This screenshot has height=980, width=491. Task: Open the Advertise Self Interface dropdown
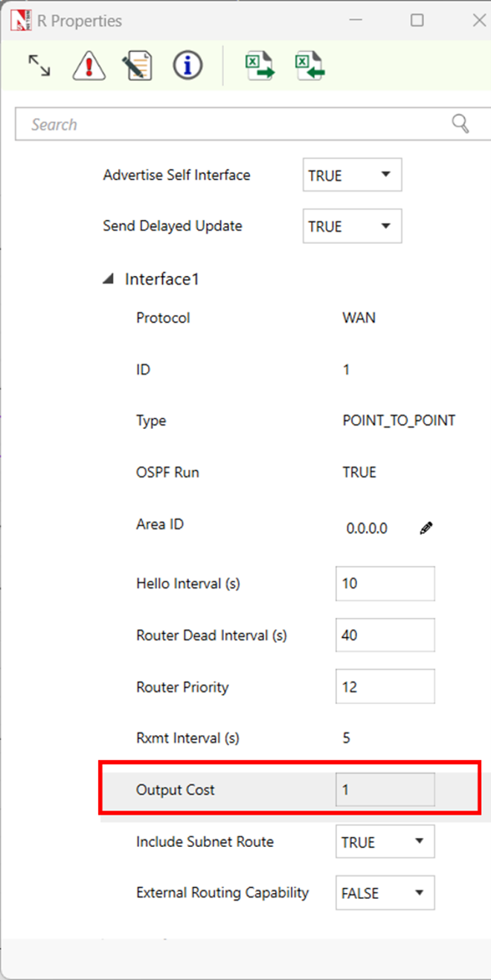352,175
